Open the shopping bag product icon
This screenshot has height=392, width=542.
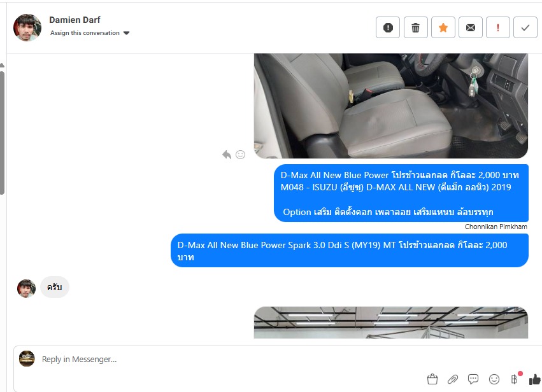[432, 379]
